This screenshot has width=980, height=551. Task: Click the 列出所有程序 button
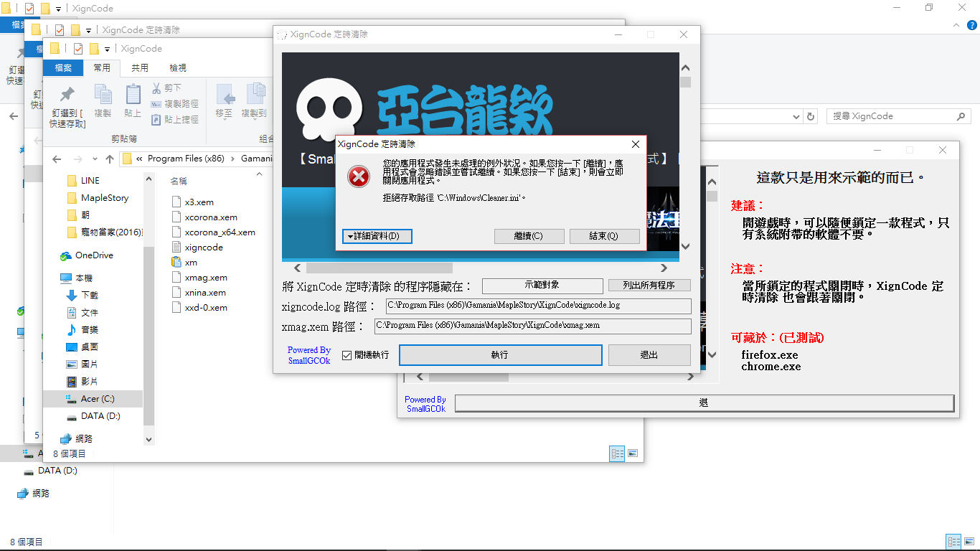(650, 286)
